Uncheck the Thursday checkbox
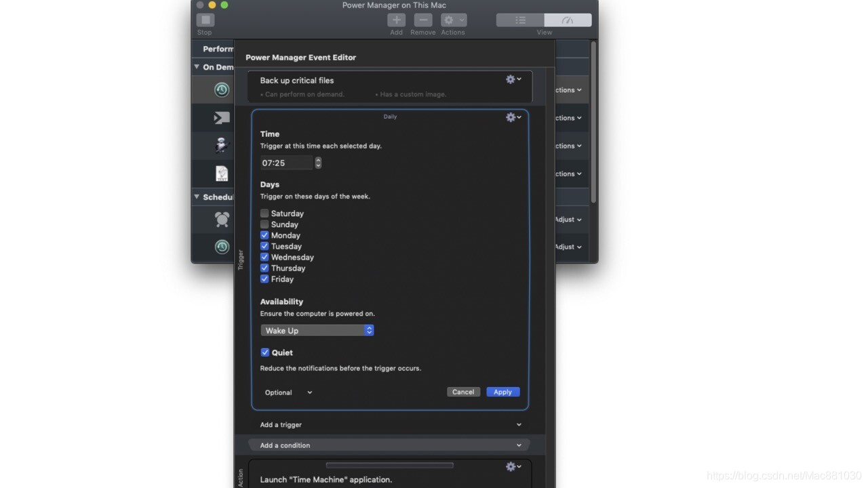The height and width of the screenshot is (488, 868). coord(264,267)
